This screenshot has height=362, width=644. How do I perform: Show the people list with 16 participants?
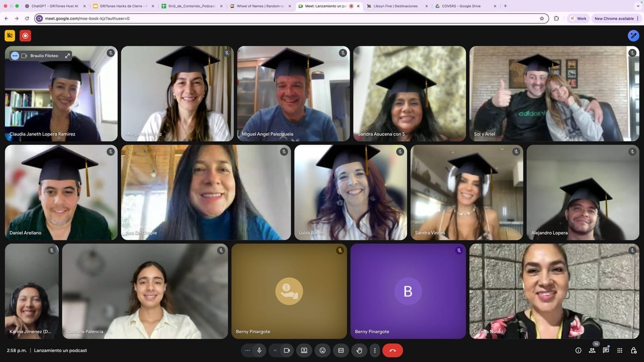tap(592, 350)
